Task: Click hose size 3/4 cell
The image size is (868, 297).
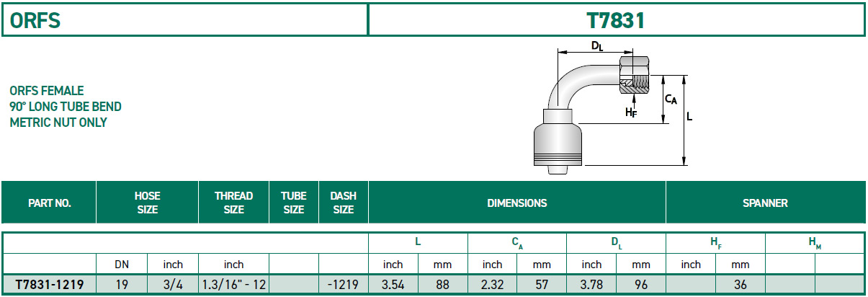Action: click(x=173, y=285)
